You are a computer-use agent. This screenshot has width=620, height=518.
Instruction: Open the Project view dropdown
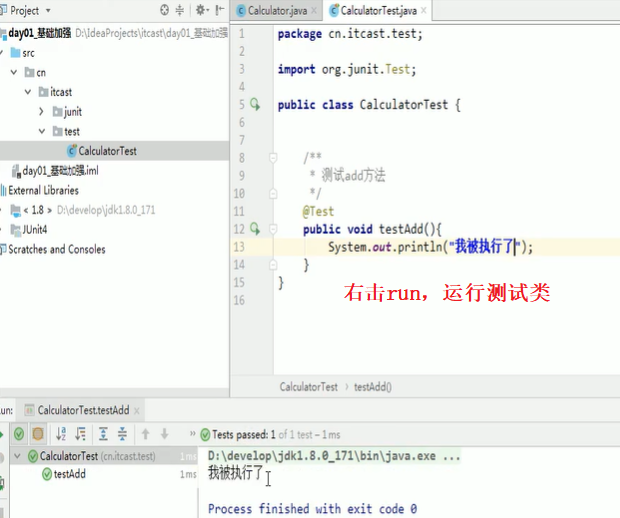click(x=48, y=11)
